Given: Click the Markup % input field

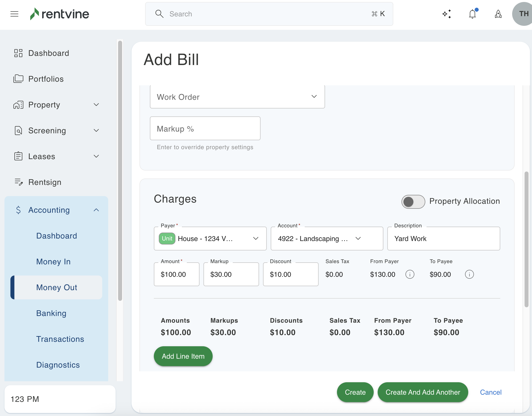Looking at the screenshot, I should pos(205,129).
